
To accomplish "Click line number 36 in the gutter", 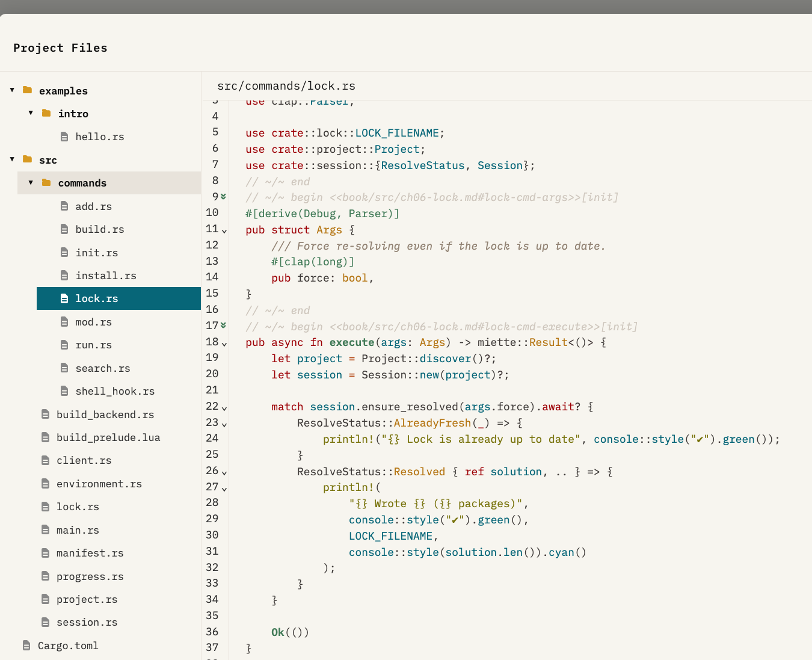I will tap(212, 632).
